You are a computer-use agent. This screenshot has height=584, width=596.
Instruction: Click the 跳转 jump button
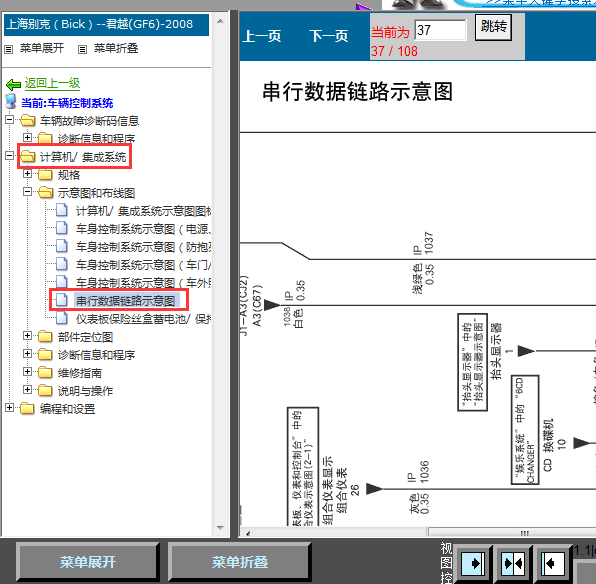pos(493,27)
